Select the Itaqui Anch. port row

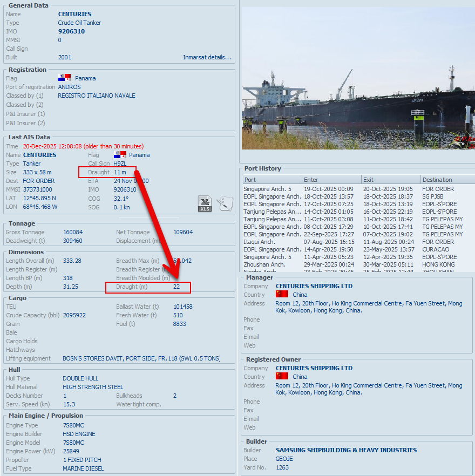click(358, 242)
